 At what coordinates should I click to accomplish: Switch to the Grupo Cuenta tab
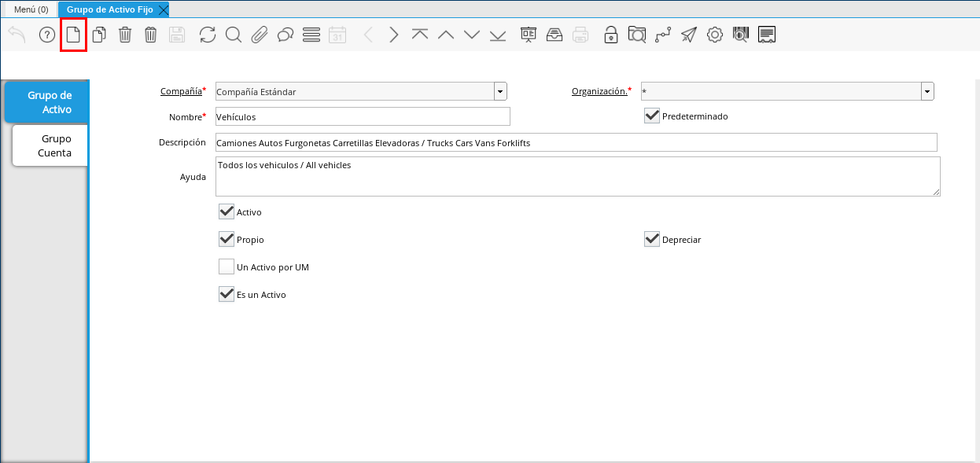[52, 145]
